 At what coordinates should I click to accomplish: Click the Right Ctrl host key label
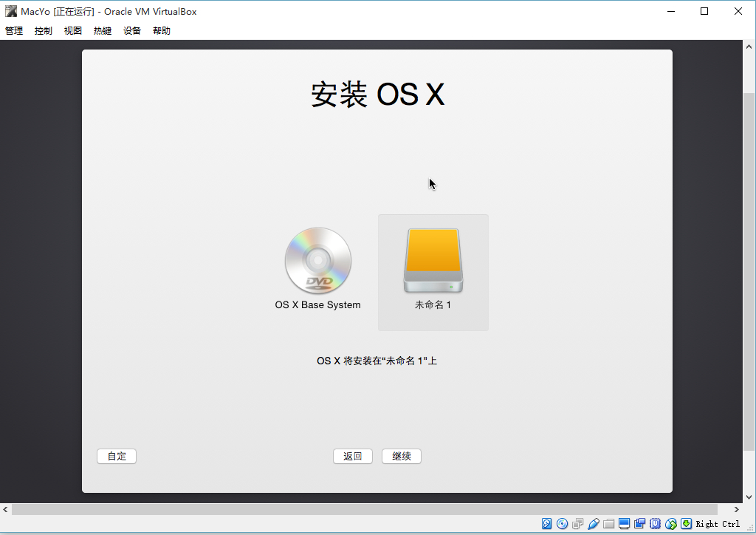click(x=718, y=524)
